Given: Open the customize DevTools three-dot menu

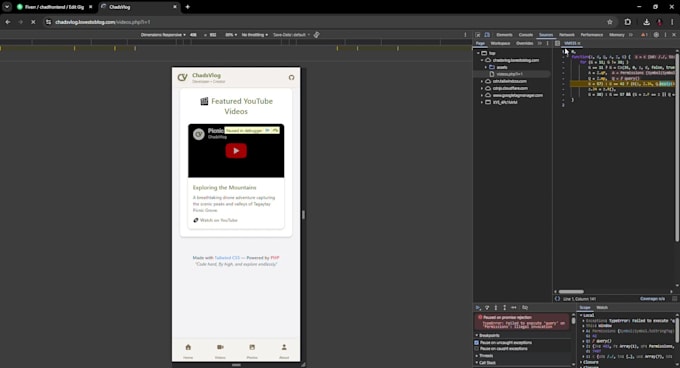Looking at the screenshot, I should (x=665, y=35).
